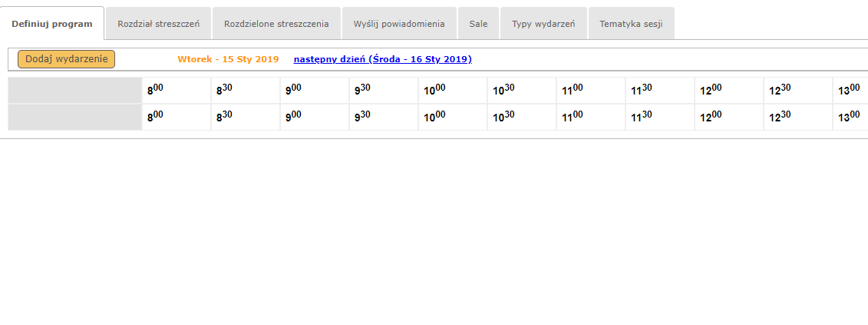Go to the Typy wydarzeń tab

click(x=543, y=24)
